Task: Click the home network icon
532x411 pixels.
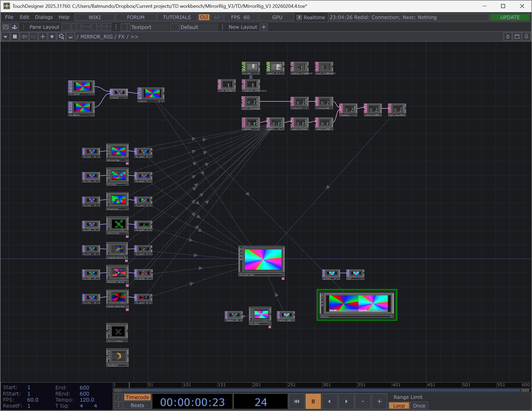Action: coord(71,37)
